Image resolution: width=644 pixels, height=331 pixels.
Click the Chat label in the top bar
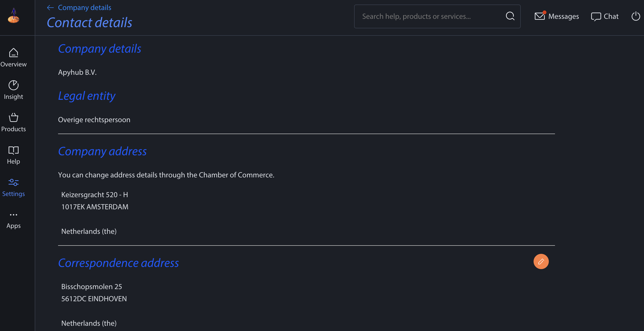pyautogui.click(x=611, y=16)
